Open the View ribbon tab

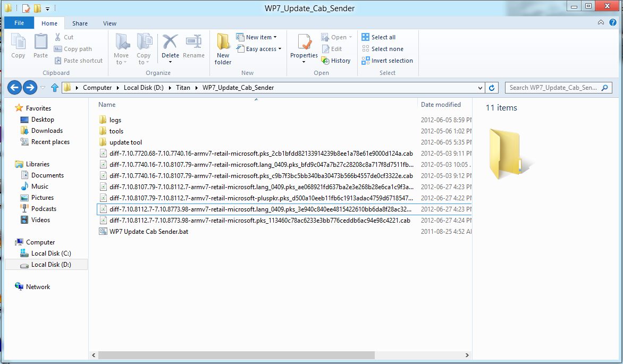pos(110,23)
